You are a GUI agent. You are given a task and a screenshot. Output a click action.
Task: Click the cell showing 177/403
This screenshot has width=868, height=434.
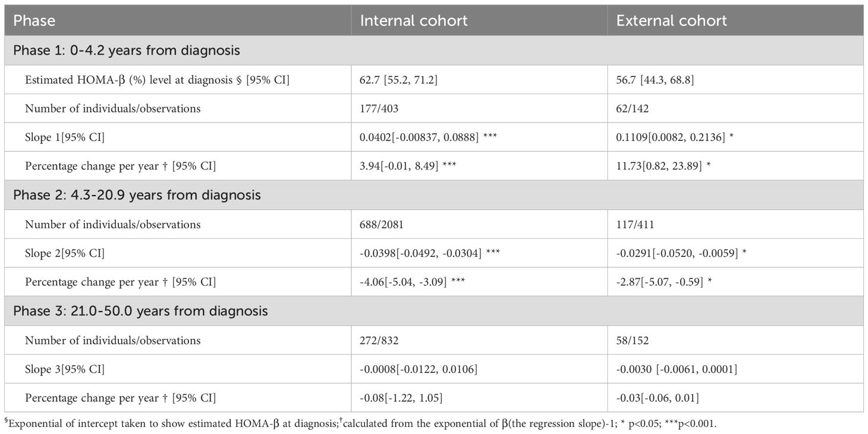[381, 108]
